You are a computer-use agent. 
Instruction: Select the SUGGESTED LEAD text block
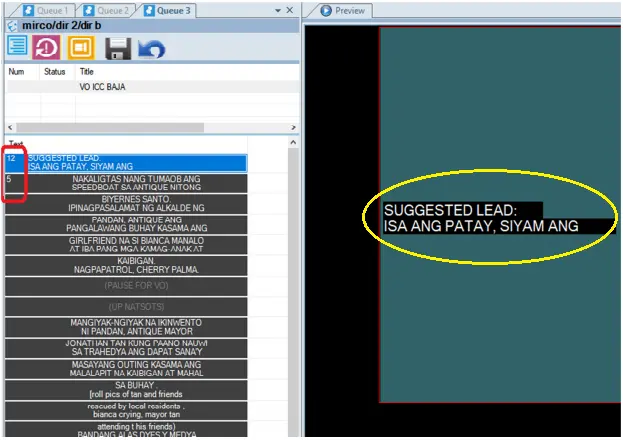tap(137, 162)
